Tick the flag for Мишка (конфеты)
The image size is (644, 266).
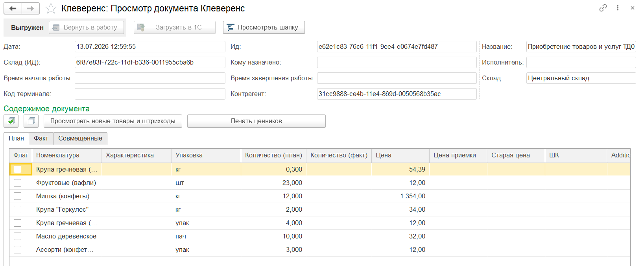click(x=17, y=196)
